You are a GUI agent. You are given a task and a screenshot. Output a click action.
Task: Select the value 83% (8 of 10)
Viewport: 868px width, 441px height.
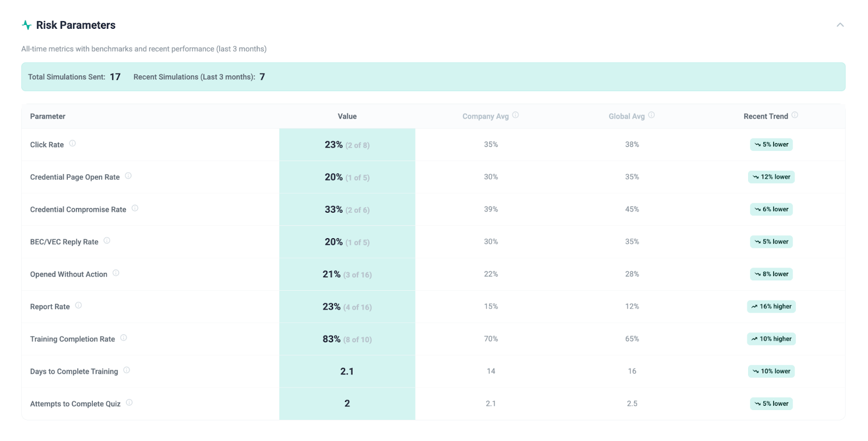point(347,340)
